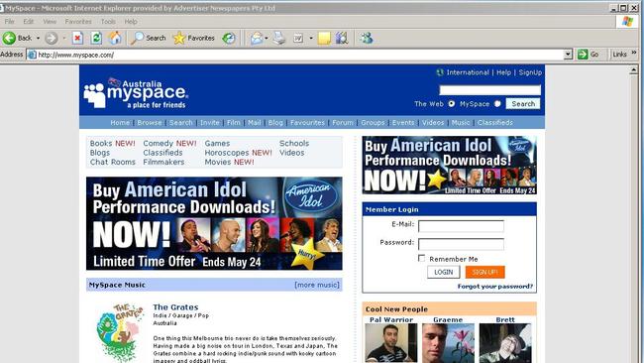Open the Forward button dropdown arrow

64,39
